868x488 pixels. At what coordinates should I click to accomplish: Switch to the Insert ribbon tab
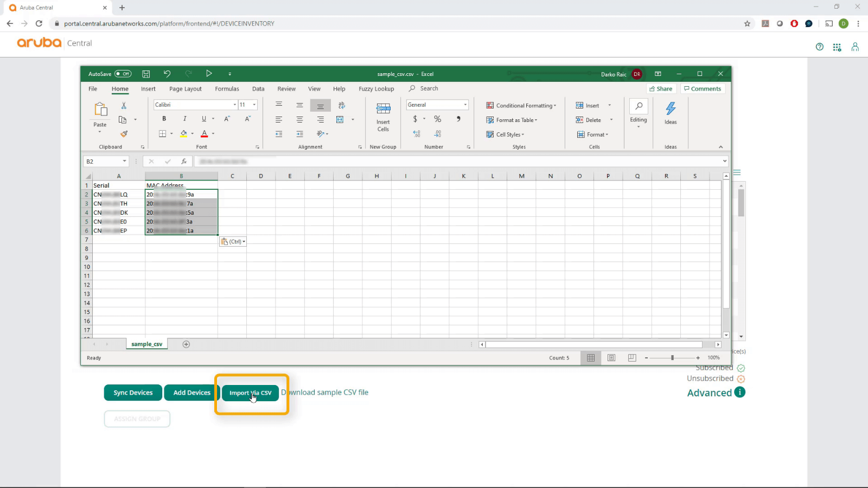pos(148,89)
